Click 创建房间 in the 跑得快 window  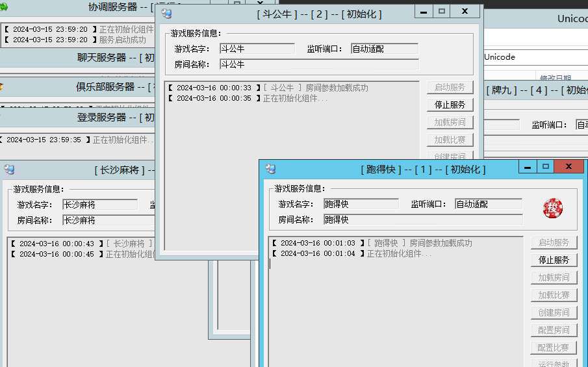tap(554, 312)
